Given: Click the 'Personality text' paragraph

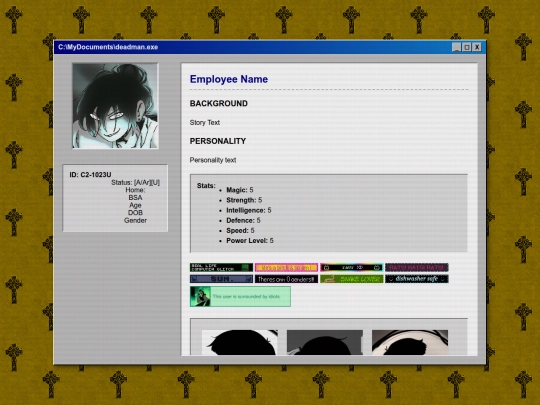Looking at the screenshot, I should (213, 160).
